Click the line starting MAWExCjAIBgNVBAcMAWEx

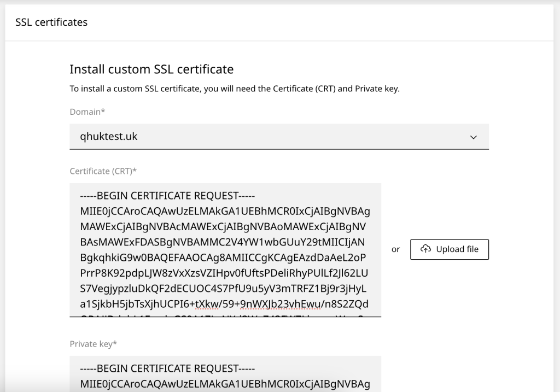click(223, 227)
